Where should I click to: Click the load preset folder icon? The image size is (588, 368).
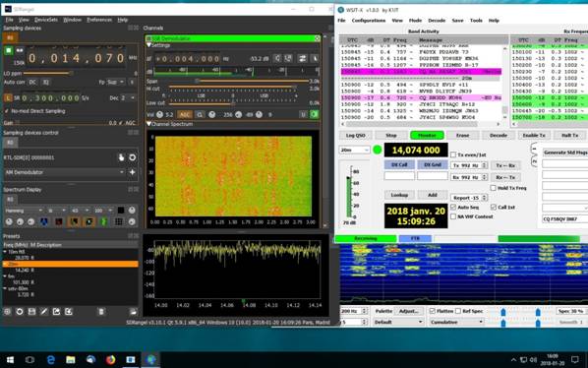(x=133, y=312)
